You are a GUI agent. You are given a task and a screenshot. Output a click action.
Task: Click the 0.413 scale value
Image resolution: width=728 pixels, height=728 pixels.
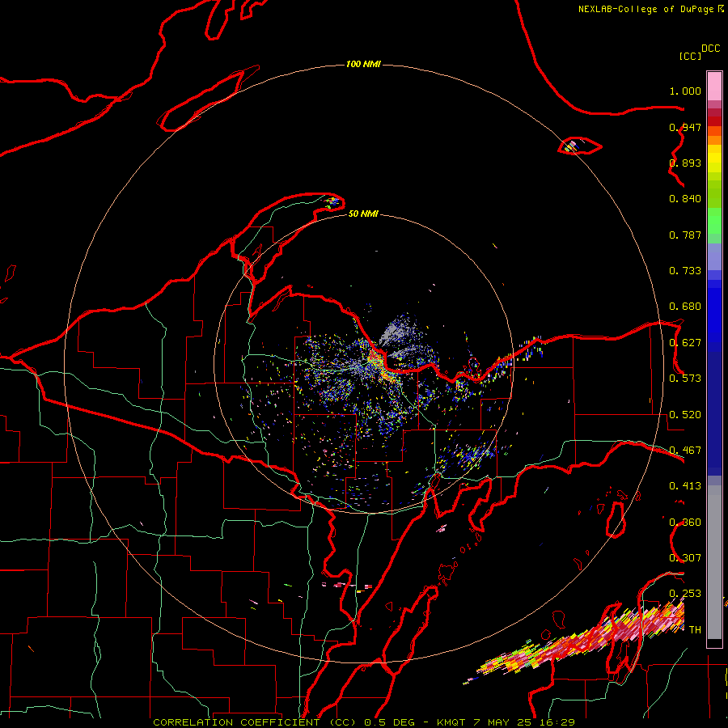685,486
